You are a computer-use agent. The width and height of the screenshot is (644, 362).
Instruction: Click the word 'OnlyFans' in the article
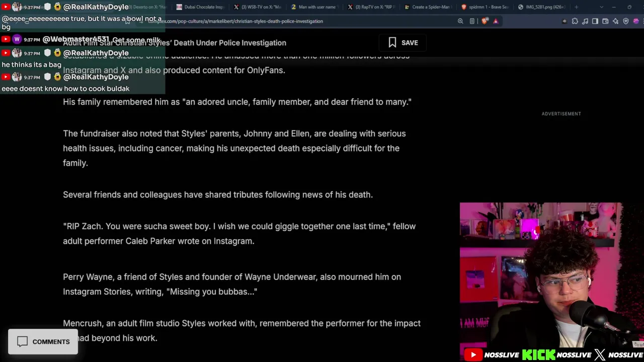(x=265, y=70)
